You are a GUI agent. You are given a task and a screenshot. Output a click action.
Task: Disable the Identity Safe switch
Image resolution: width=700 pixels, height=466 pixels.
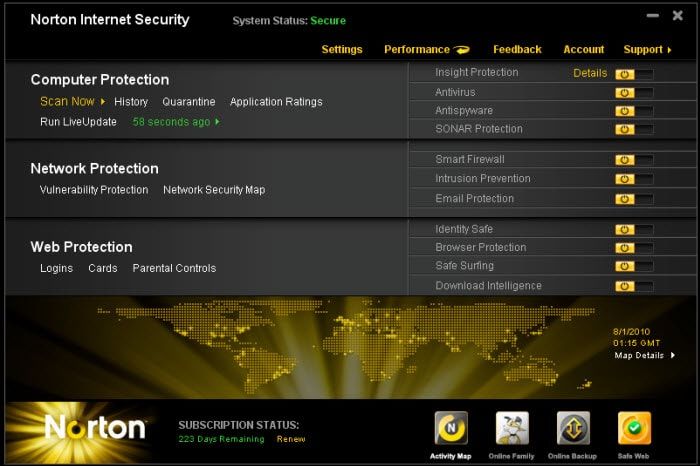[634, 229]
